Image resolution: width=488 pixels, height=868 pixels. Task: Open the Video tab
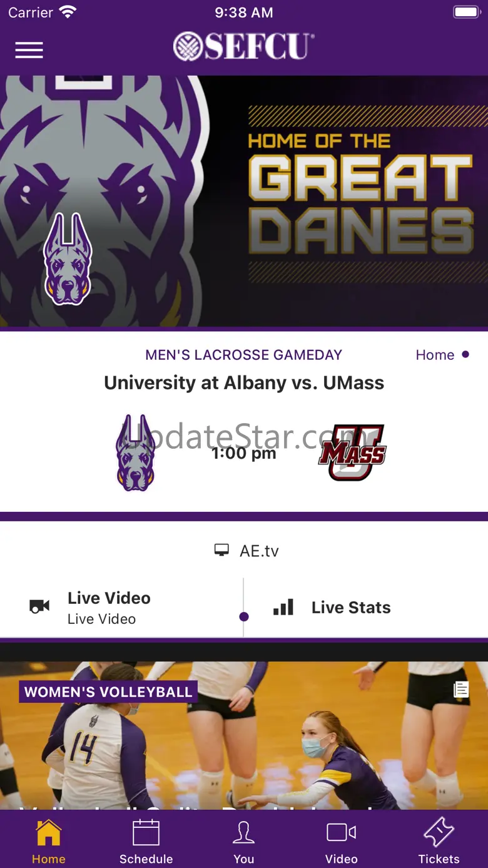pos(342,842)
